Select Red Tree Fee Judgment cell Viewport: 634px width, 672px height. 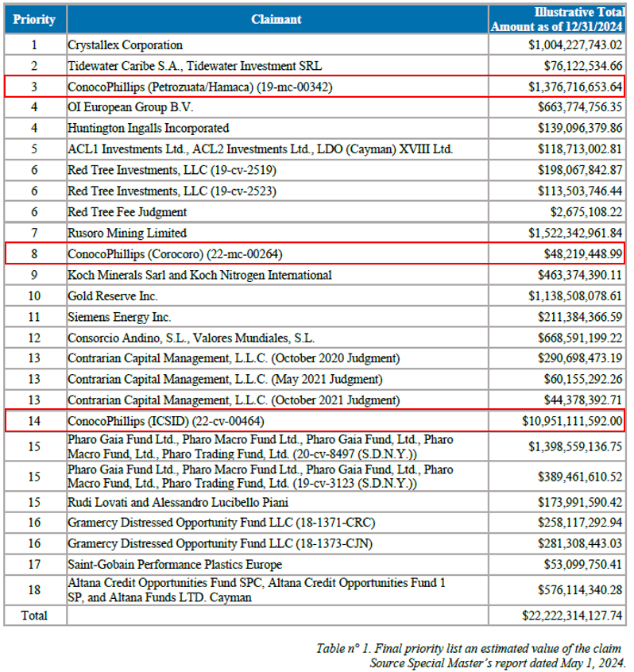click(x=277, y=212)
